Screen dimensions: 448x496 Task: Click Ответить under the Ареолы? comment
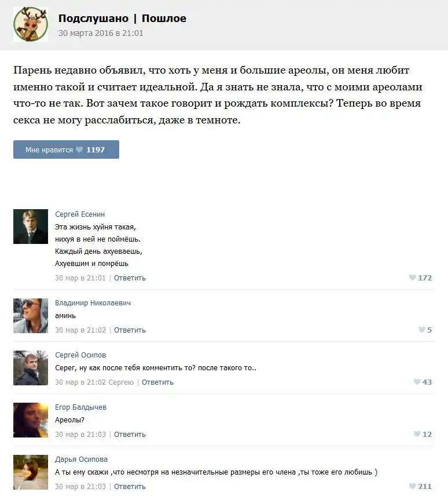(x=130, y=435)
